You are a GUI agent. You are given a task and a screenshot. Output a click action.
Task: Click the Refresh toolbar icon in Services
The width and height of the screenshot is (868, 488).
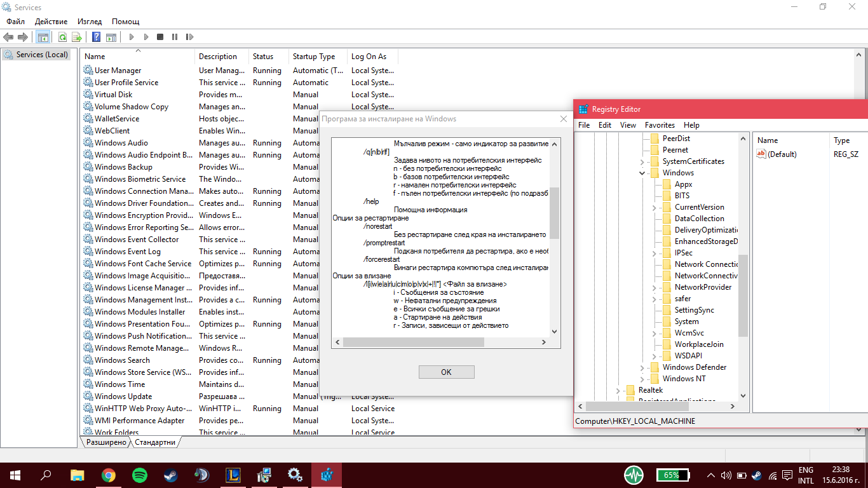coord(62,37)
